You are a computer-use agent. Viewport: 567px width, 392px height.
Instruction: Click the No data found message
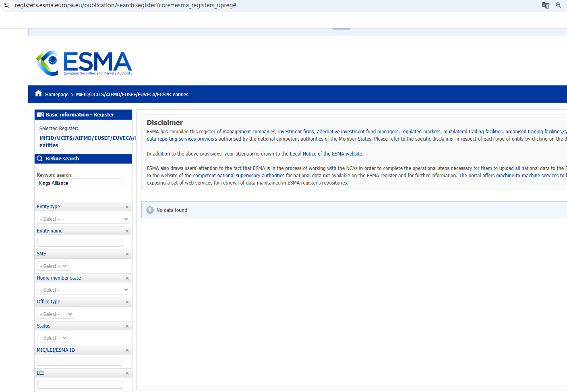coord(172,210)
